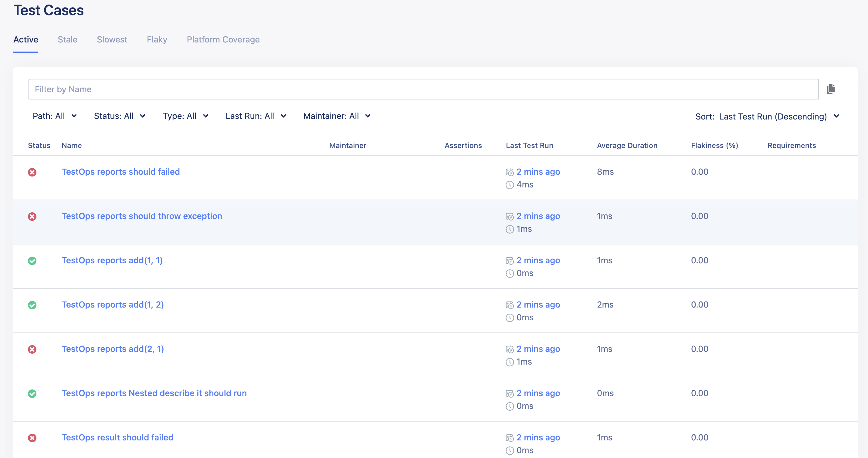Click the clock icon beside the 4ms duration
This screenshot has height=458, width=868.
coord(509,184)
